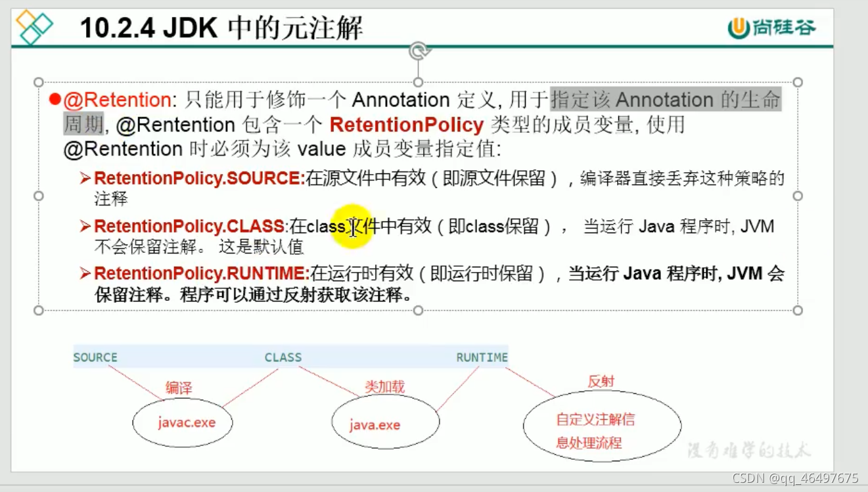Screen dimensions: 868x492
Task: Click the bold red 'RetentionPolicy' word in the paragraph
Action: pyautogui.click(x=406, y=124)
